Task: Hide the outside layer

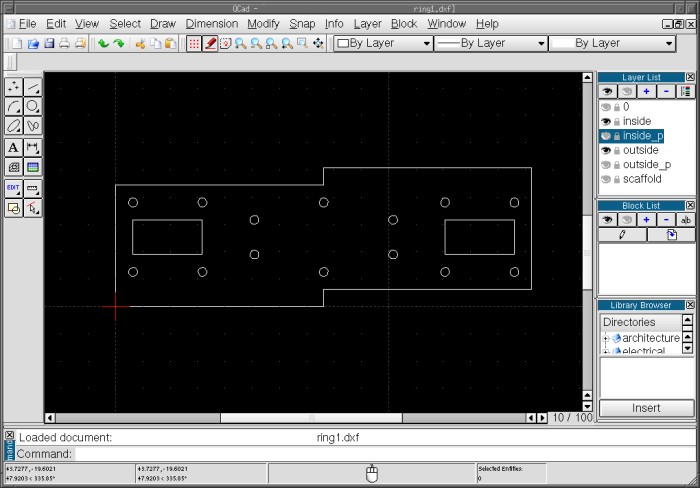Action: tap(606, 150)
